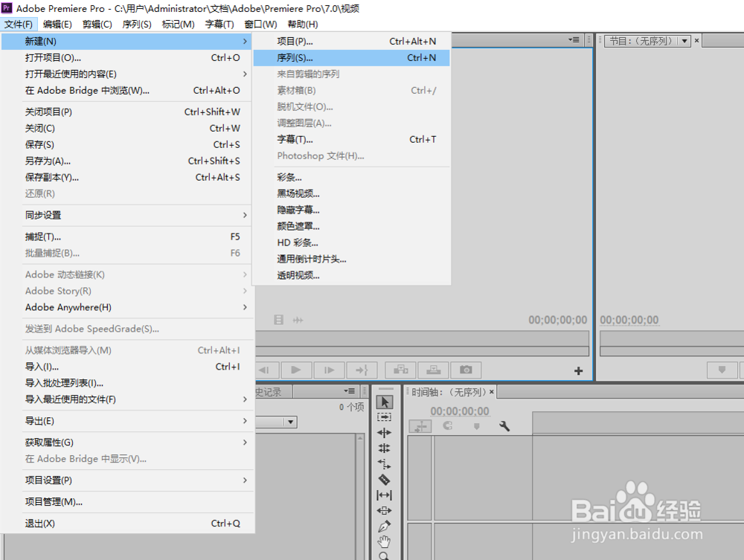Select the Rate Stretch tool
This screenshot has height=560, width=744.
click(385, 464)
